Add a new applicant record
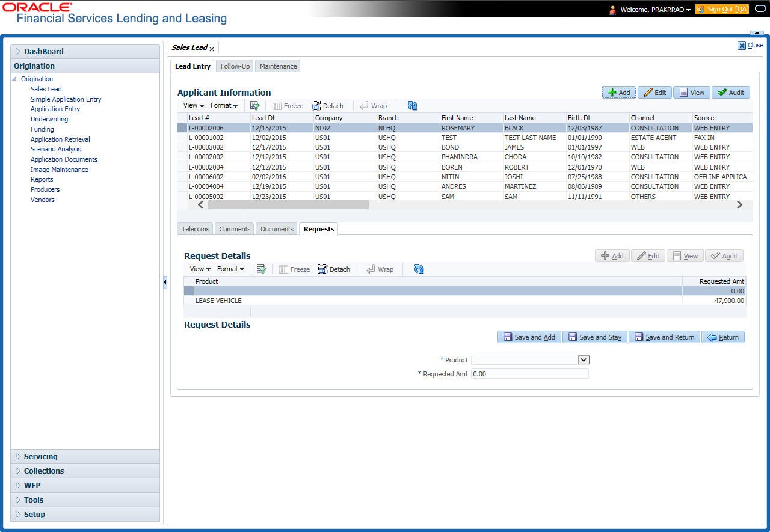 point(619,92)
